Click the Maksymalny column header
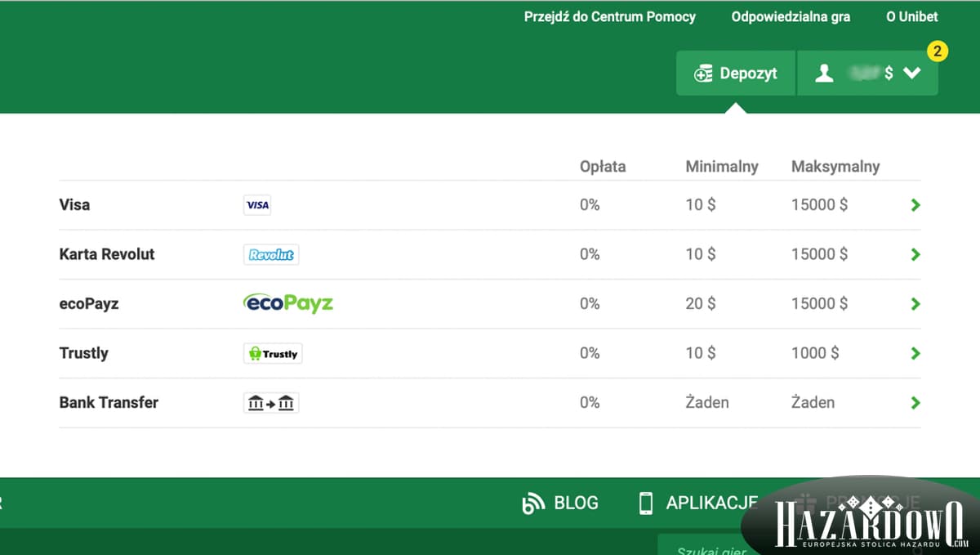This screenshot has height=555, width=980. click(x=835, y=167)
